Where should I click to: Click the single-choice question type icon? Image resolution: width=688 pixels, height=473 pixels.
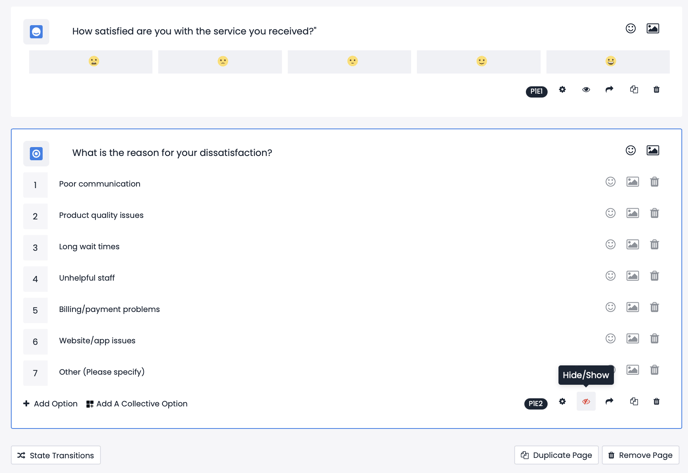[x=36, y=154]
